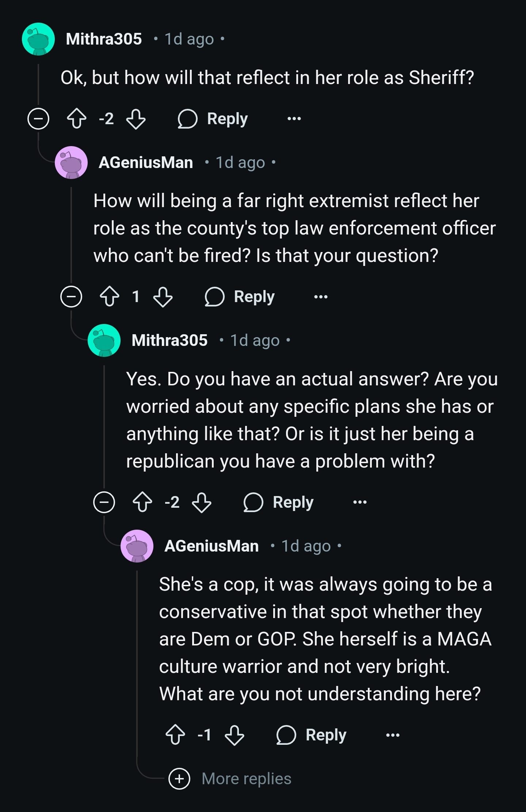This screenshot has width=526, height=812.
Task: Open Mithra305's profile from top username
Action: (104, 39)
